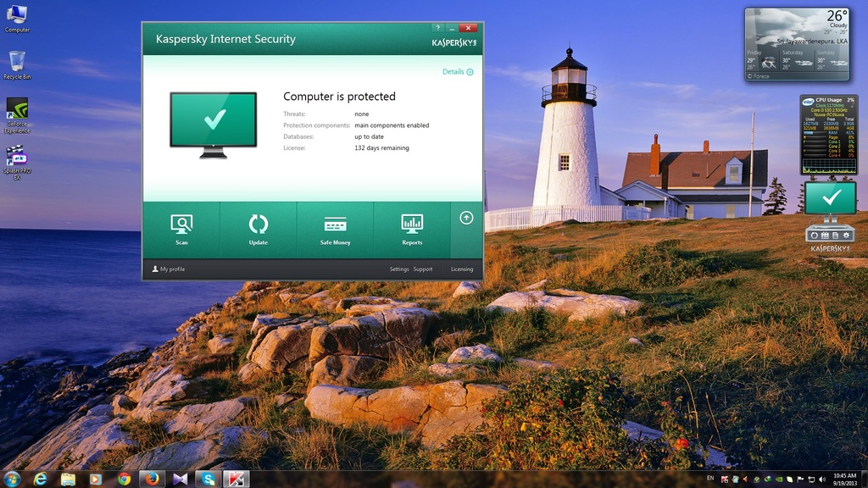Screen dimensions: 868x488
Task: Click the Kaspersky gadget's green monitor
Action: [831, 197]
